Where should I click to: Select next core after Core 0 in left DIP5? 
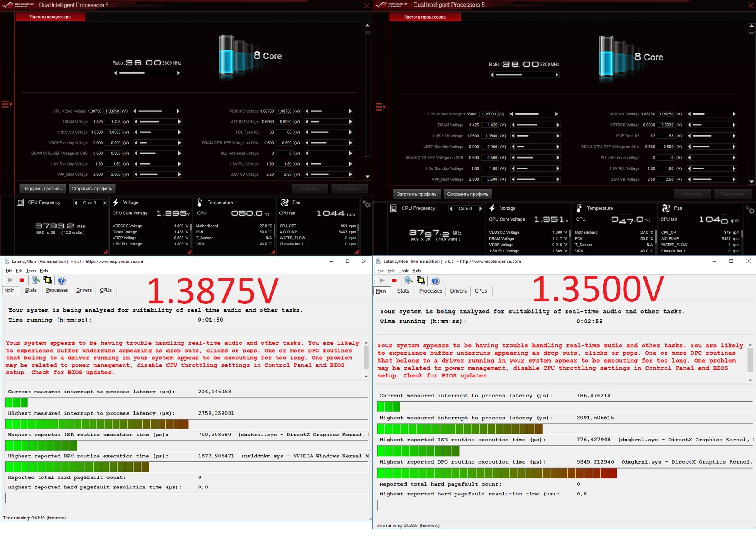[104, 203]
